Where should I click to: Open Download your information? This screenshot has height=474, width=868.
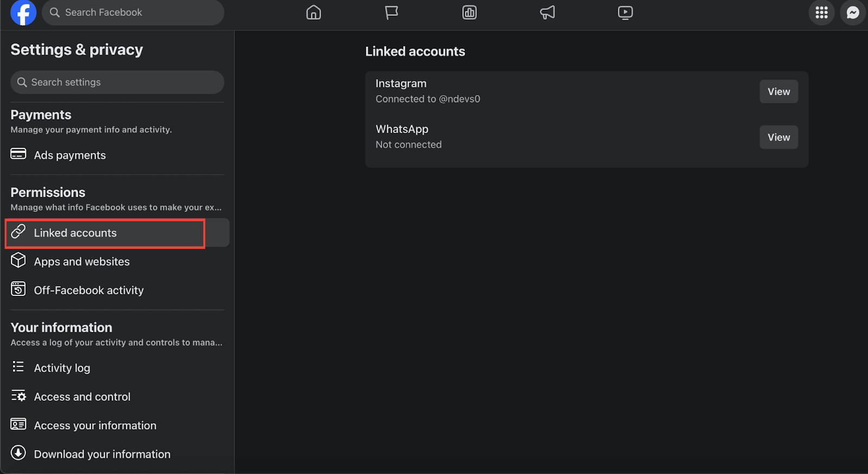[117, 454]
